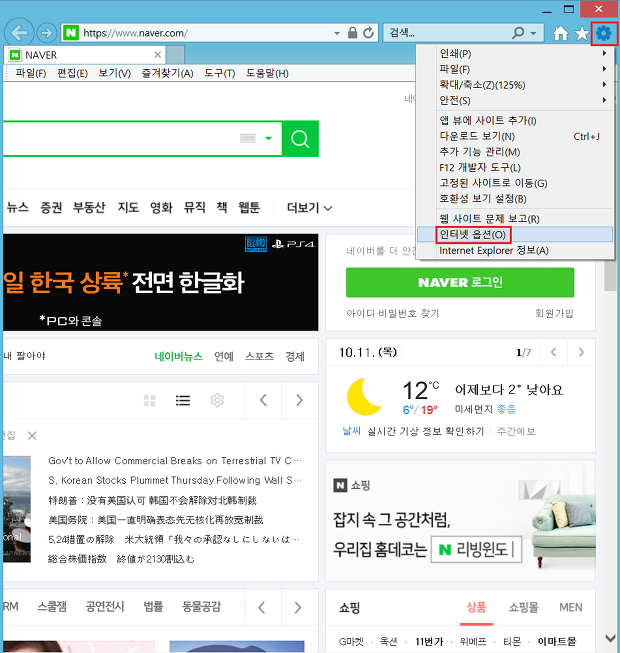This screenshot has height=653, width=620.
Task: Switch news stand to list view icon
Action: click(183, 401)
